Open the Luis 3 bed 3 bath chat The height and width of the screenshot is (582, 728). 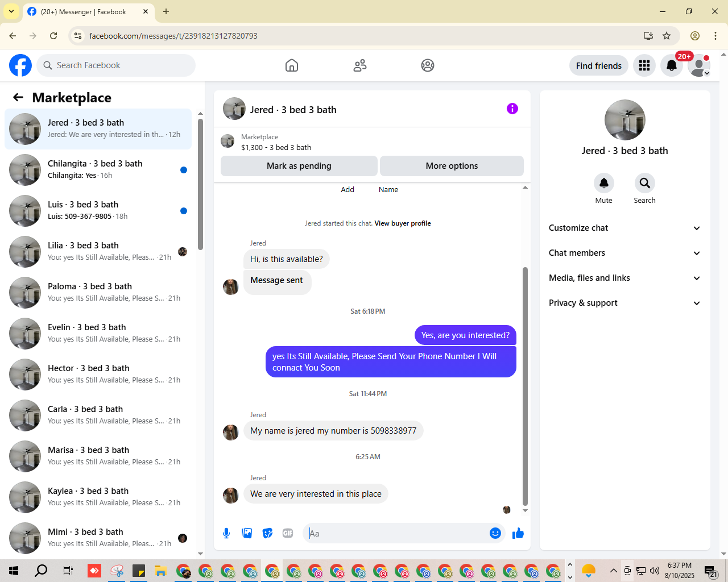(x=98, y=211)
